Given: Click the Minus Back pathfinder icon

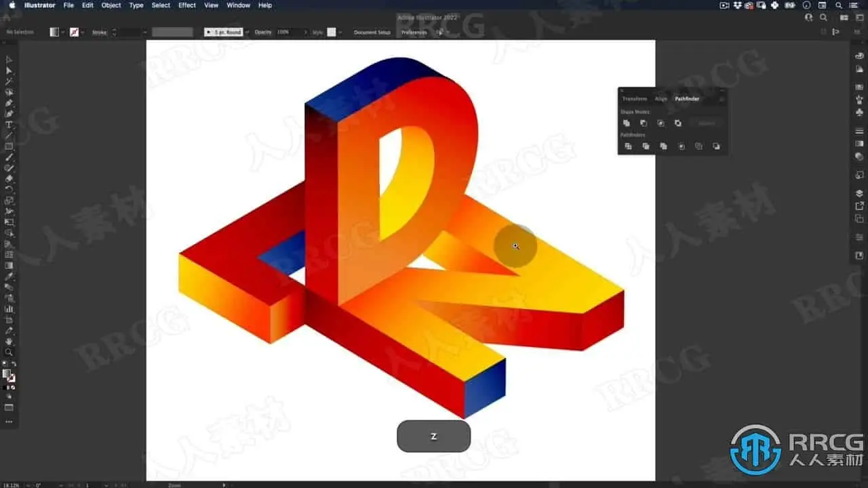Looking at the screenshot, I should pos(716,146).
